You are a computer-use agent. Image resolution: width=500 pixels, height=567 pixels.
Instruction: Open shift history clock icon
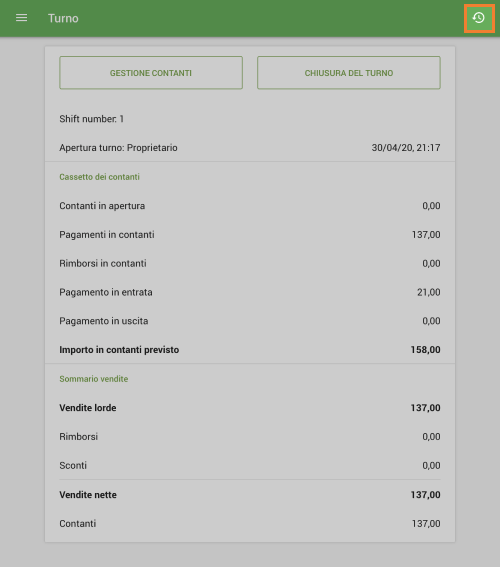point(479,18)
